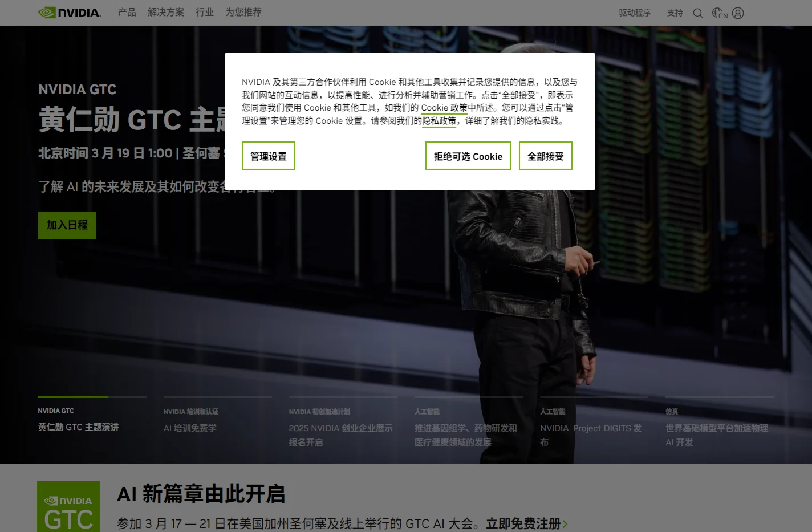Click the NVIDIA GTC green logo thumbnail
Screen dimensions: 812x532
click(x=68, y=506)
